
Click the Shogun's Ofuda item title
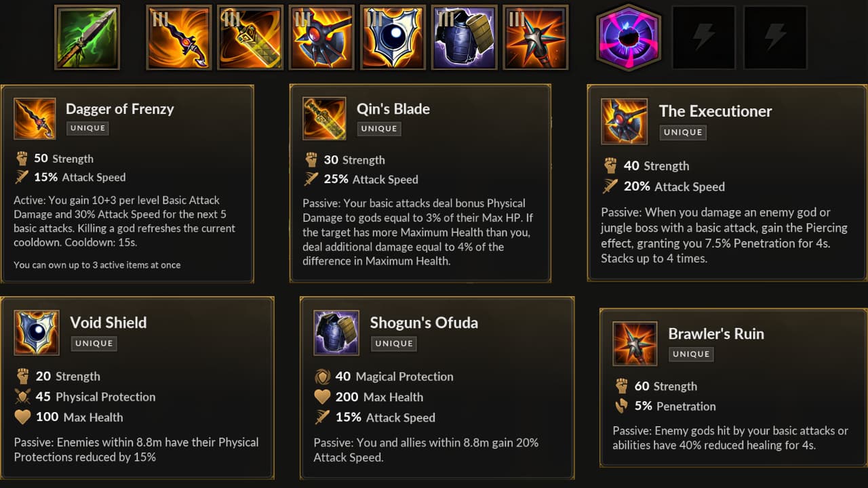pos(424,323)
